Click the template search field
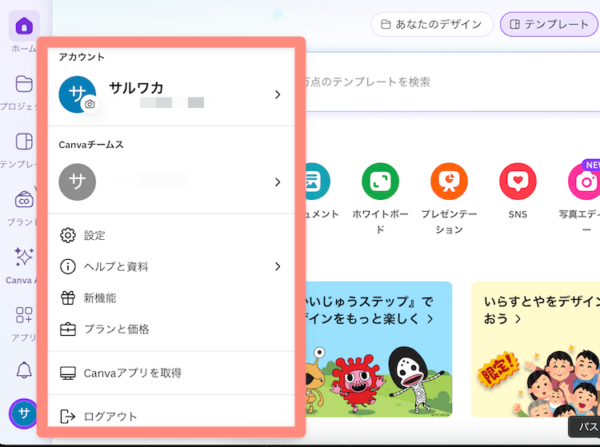This screenshot has height=447, width=600. [453, 82]
